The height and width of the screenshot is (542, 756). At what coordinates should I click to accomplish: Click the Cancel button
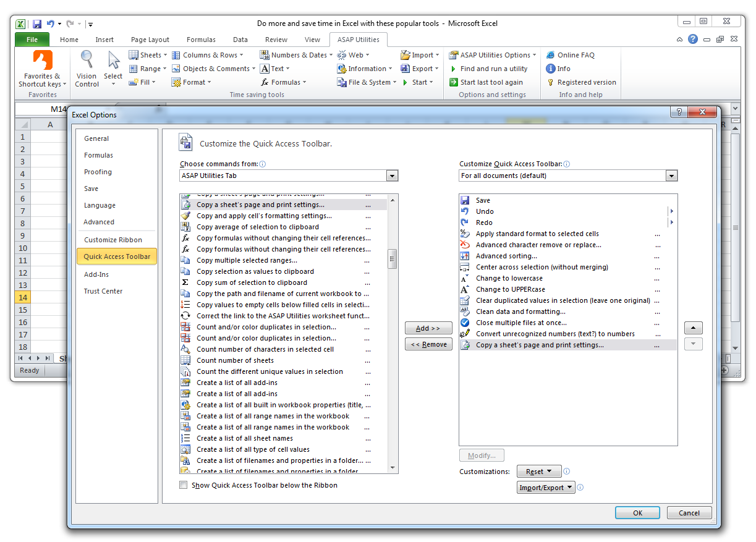tap(689, 513)
